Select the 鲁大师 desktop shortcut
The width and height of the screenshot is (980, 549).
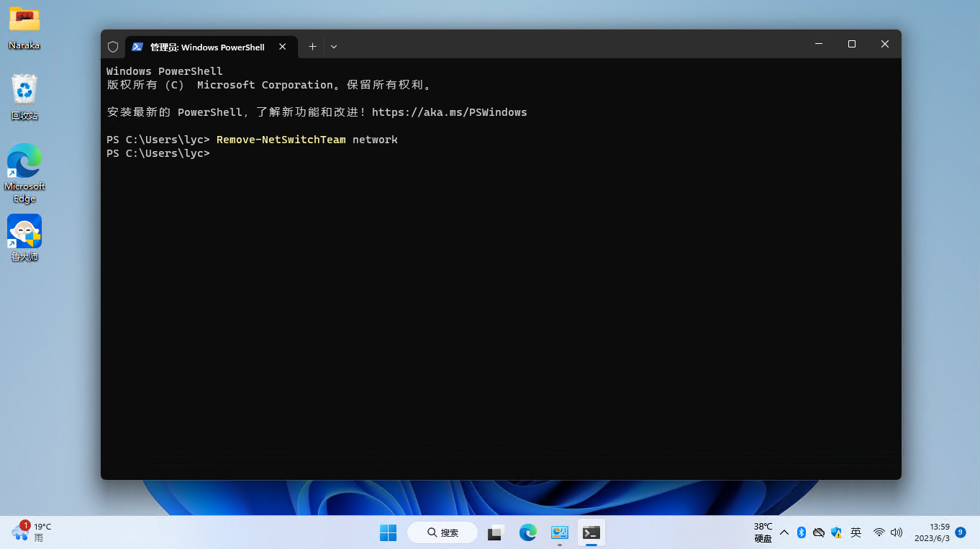(x=24, y=237)
